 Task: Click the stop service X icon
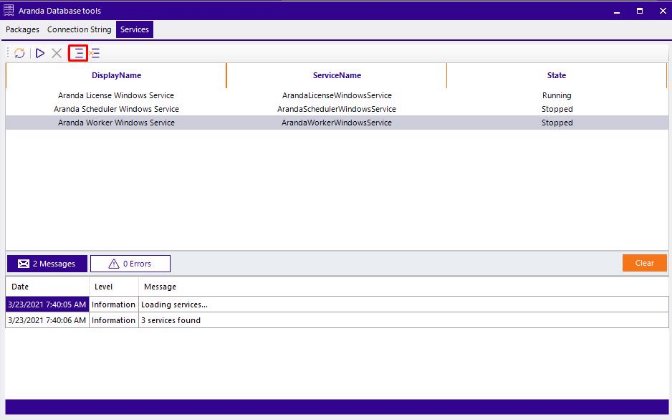57,53
